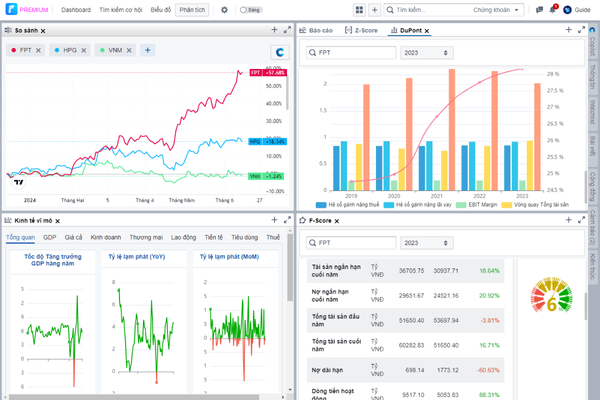Add widget to Kinh tế vĩ mô panel
600x400 pixels.
(274, 220)
